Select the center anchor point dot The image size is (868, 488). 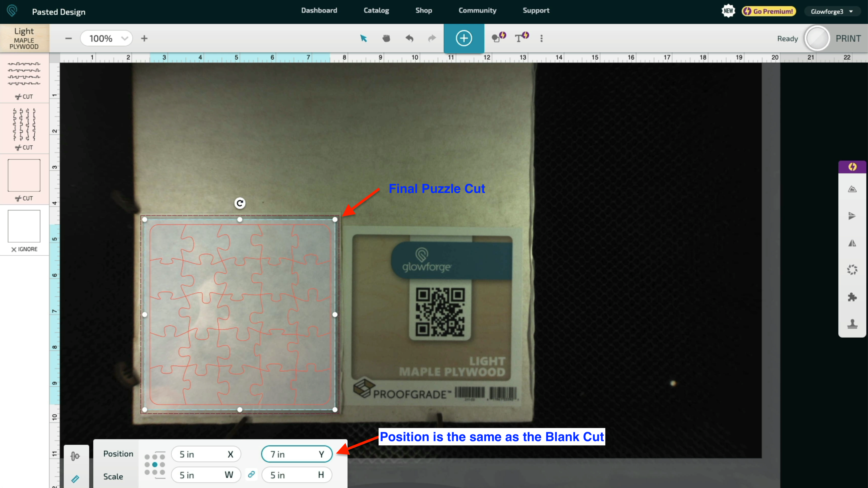coord(155,465)
